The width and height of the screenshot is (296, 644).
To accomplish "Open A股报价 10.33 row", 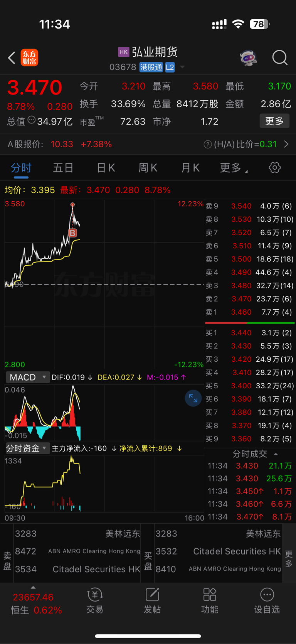I will point(60,144).
